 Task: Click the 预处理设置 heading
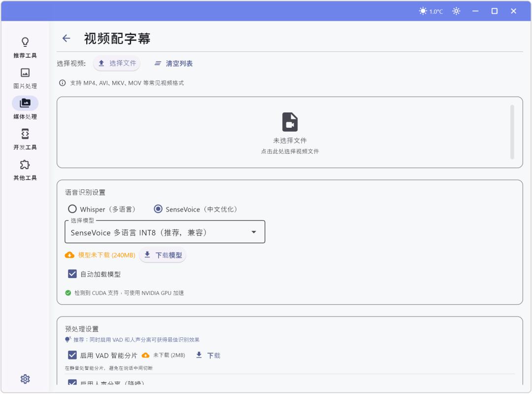pyautogui.click(x=82, y=329)
